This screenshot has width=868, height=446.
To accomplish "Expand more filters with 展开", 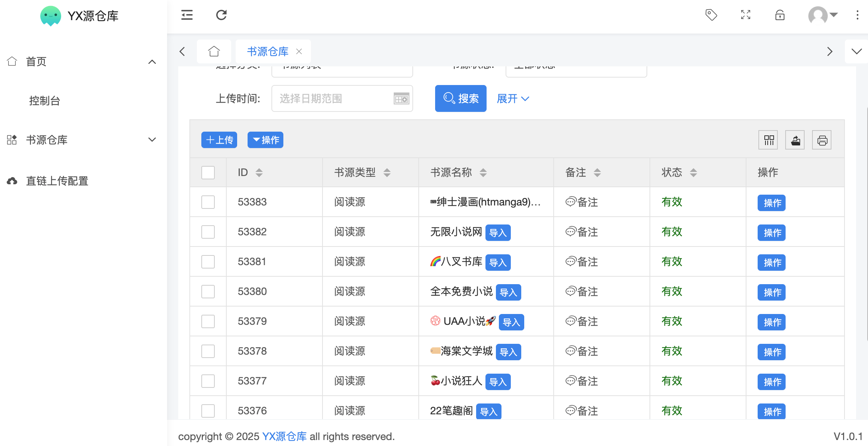I will click(x=513, y=98).
